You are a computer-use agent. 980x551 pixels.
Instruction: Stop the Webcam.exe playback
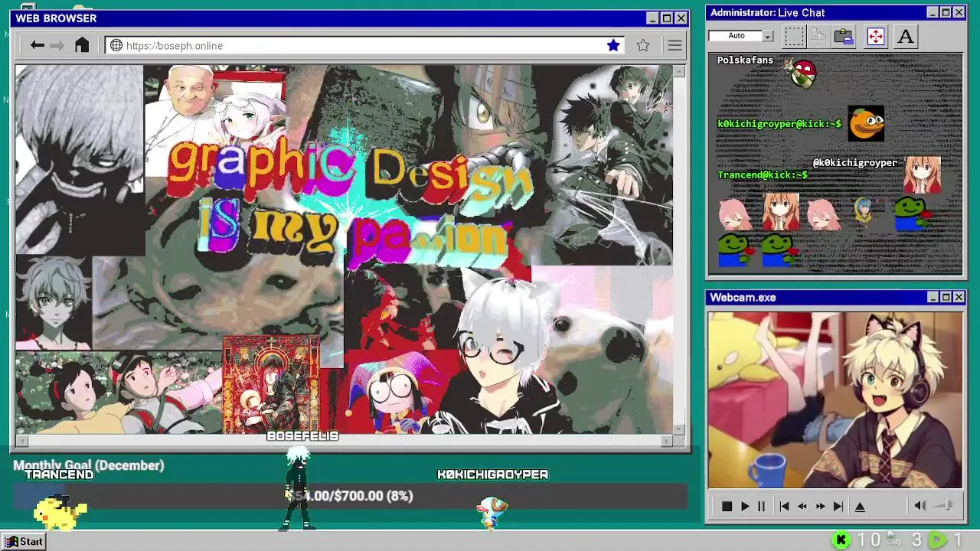pyautogui.click(x=727, y=507)
